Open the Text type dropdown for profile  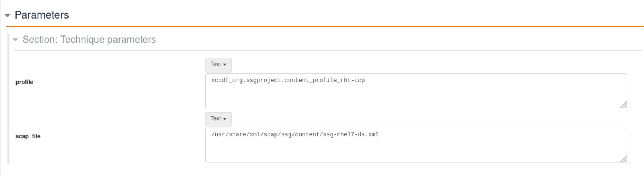pyautogui.click(x=218, y=64)
